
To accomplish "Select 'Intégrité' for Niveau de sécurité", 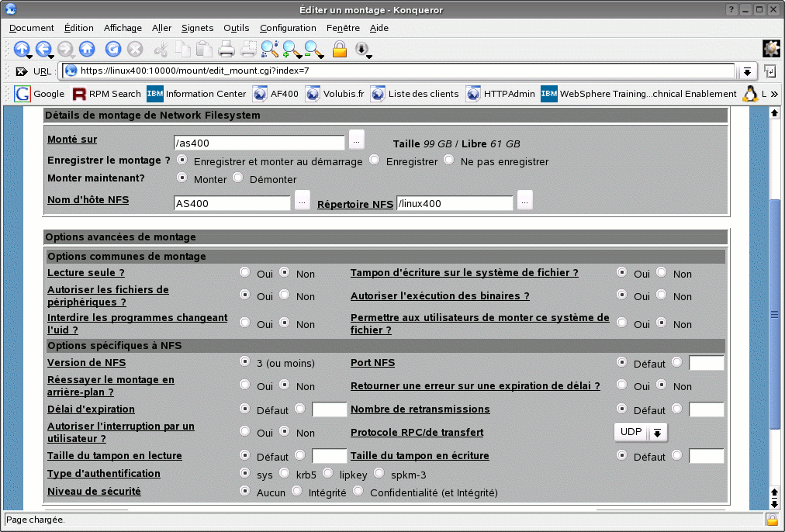I will pyautogui.click(x=297, y=491).
